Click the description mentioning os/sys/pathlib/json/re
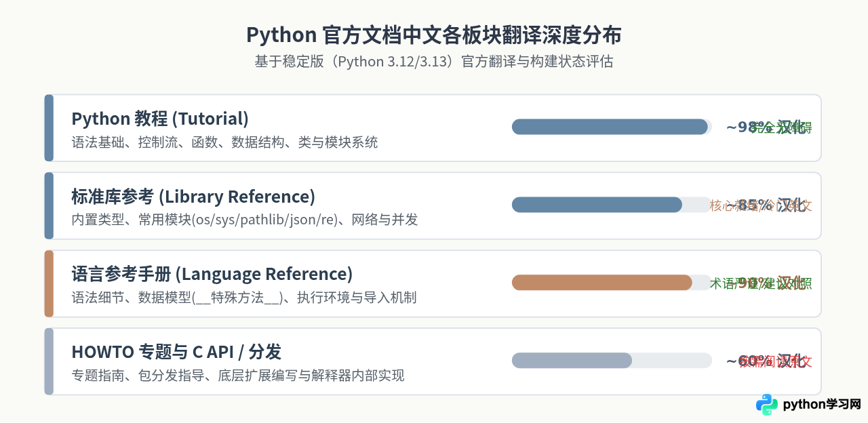The height and width of the screenshot is (423, 868). point(245,220)
